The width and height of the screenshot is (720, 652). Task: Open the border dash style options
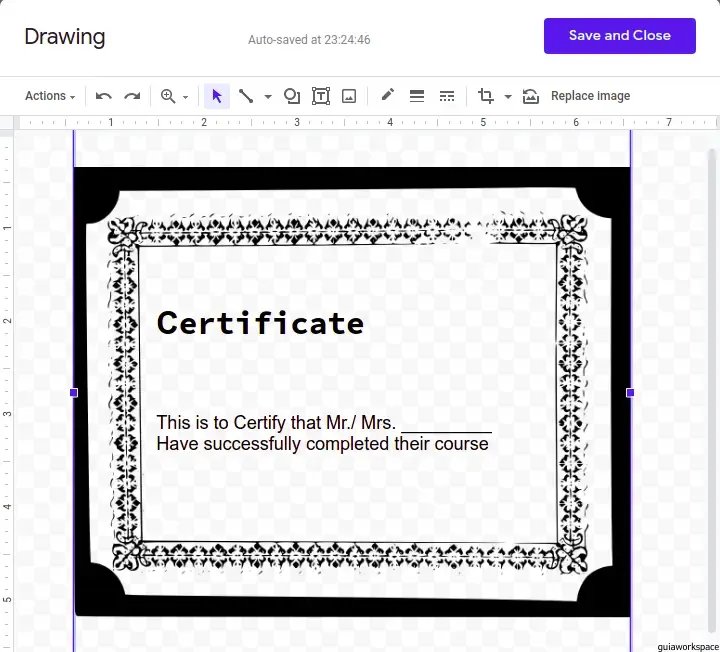[447, 96]
